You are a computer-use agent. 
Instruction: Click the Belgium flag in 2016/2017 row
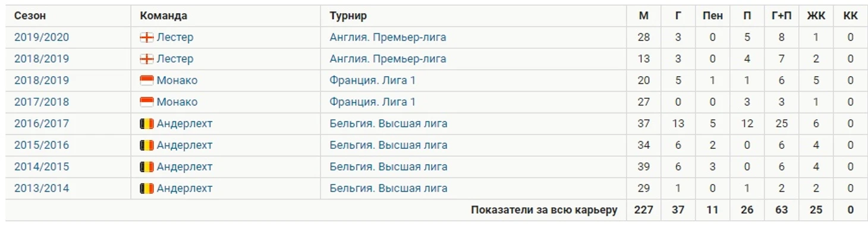point(146,124)
